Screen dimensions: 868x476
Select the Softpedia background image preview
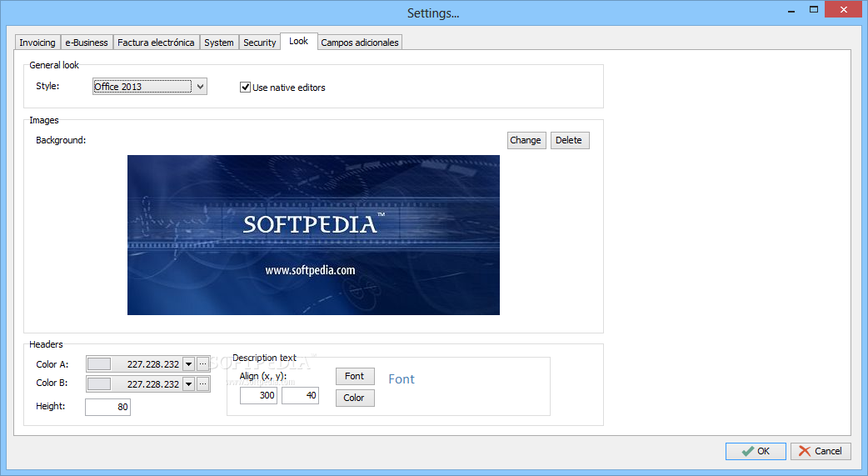tap(313, 235)
